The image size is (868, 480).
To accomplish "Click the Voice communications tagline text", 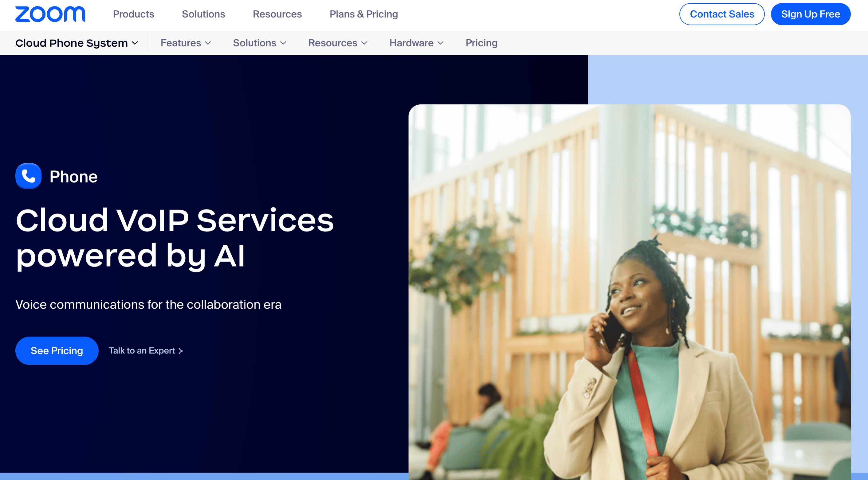I will click(x=148, y=305).
